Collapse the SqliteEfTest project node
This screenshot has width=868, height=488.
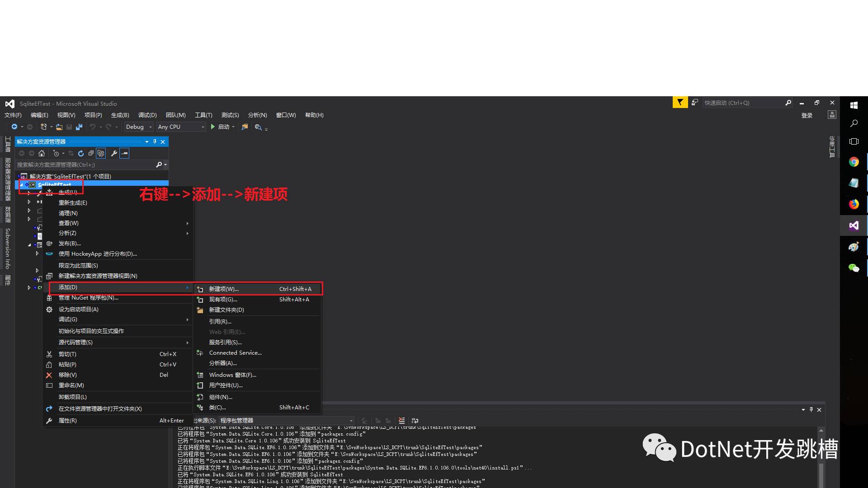pos(21,185)
